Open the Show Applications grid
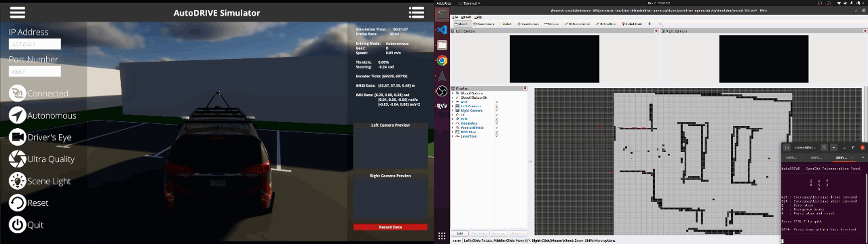 pyautogui.click(x=442, y=236)
